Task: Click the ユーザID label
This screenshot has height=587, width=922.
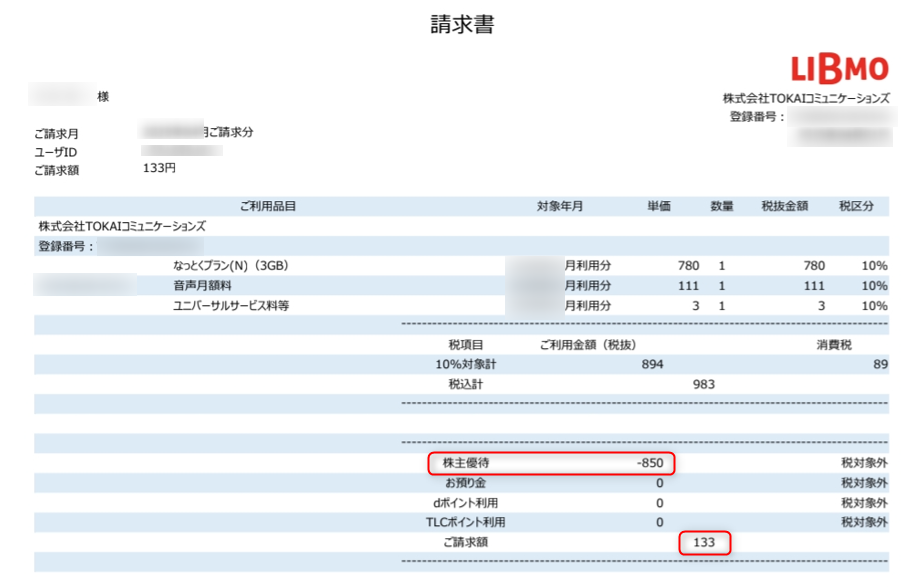Action: coord(56,152)
